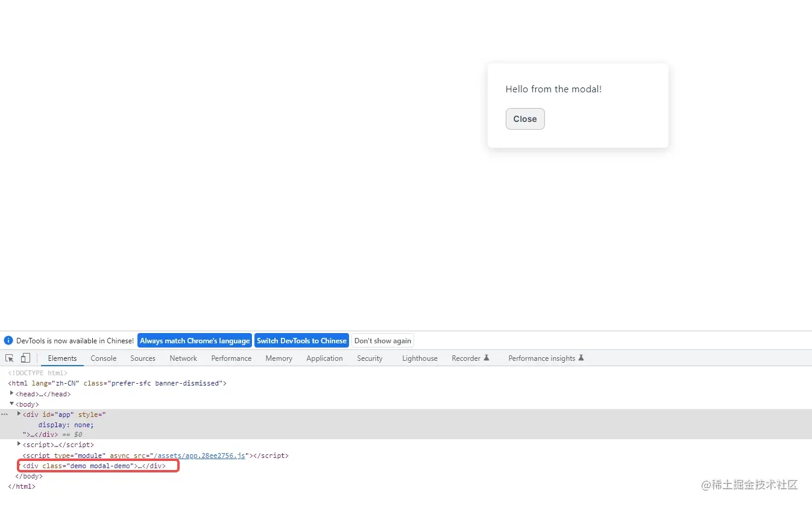Select the html lang="zh-CN" line
Image resolution: width=812 pixels, height=505 pixels.
118,384
